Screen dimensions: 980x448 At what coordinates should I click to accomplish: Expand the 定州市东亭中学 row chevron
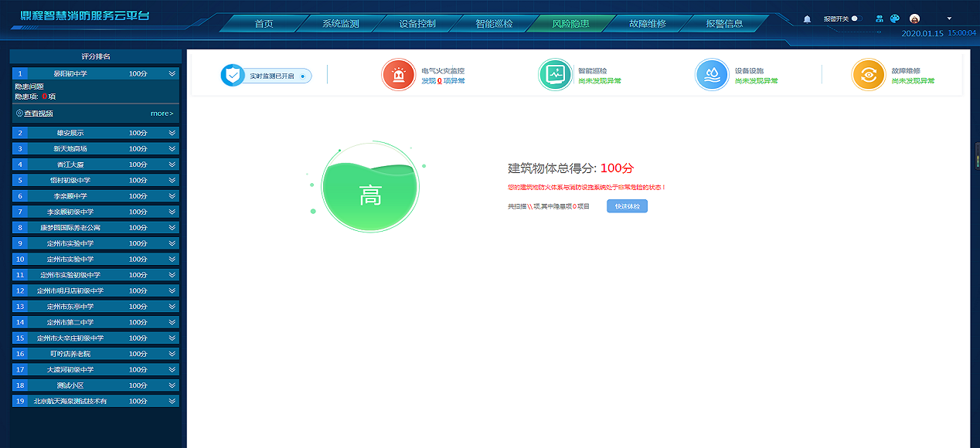[x=172, y=306]
